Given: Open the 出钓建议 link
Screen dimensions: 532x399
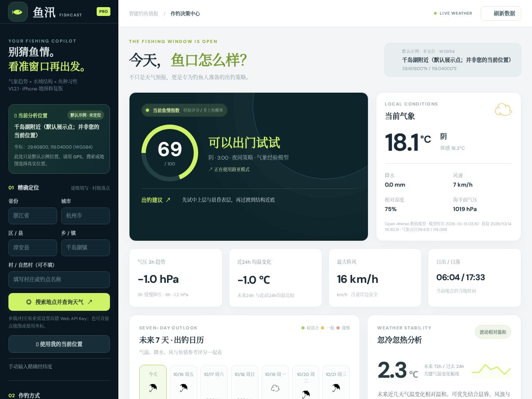Looking at the screenshot, I should tap(156, 200).
